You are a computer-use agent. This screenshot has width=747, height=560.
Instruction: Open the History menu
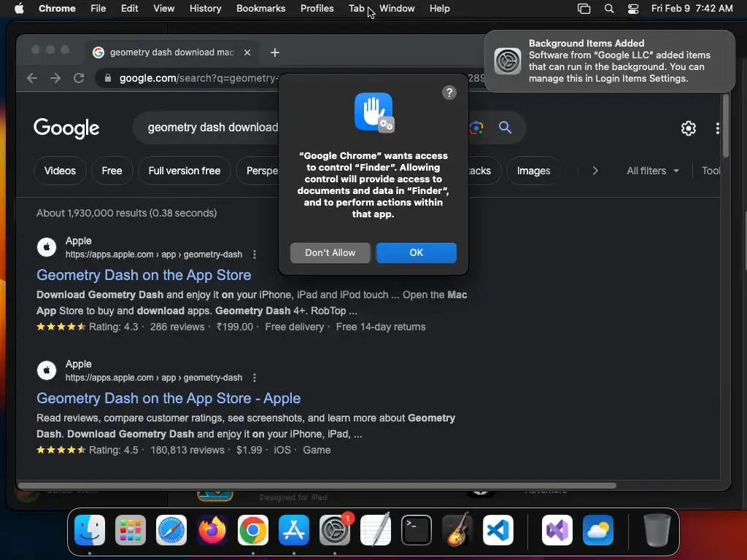point(205,9)
